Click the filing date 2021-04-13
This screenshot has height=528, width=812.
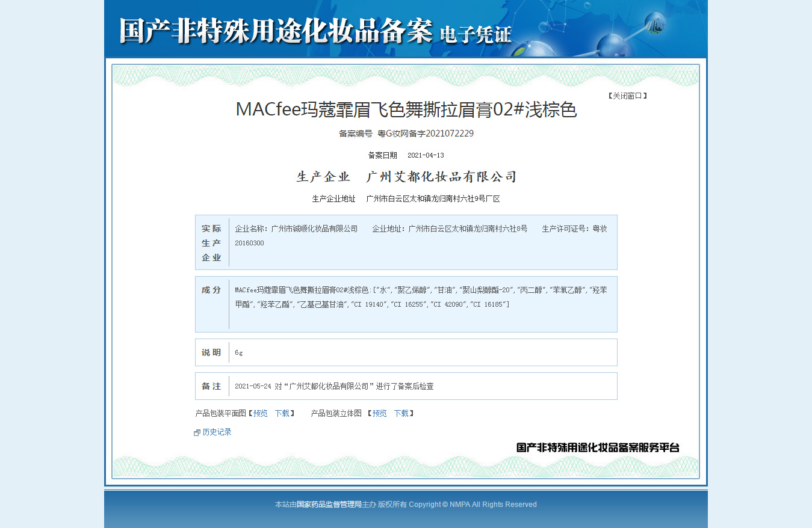tap(426, 155)
